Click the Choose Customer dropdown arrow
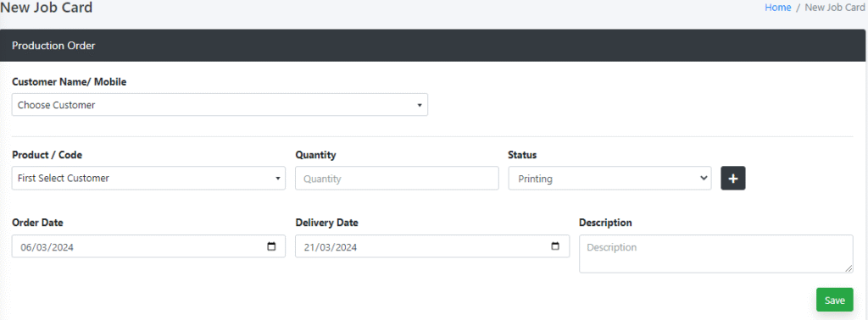 click(x=419, y=105)
